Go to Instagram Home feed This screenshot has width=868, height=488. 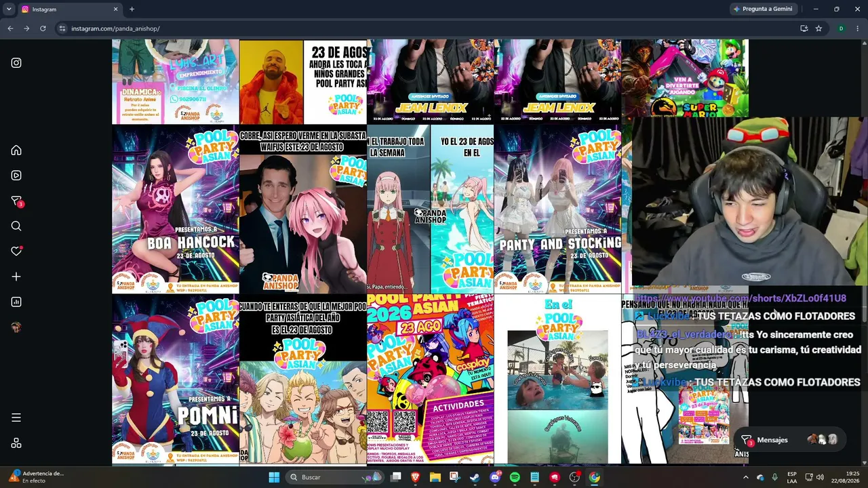16,150
